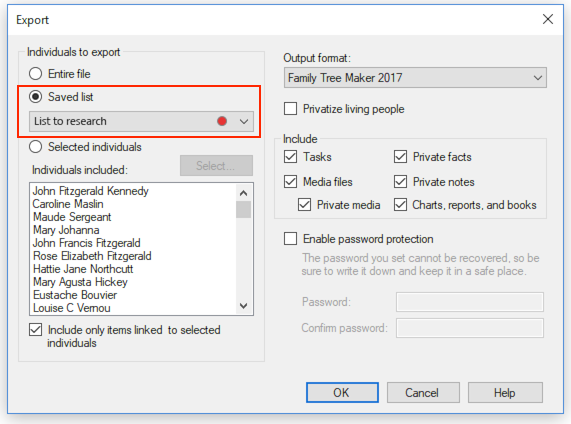This screenshot has width=571, height=424.
Task: Select John Fitzgerald Kennedy in the list
Action: click(x=91, y=191)
